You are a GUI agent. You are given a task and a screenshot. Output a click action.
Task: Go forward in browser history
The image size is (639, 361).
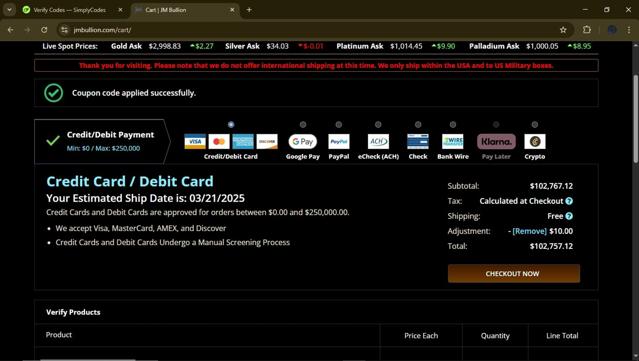(27, 30)
